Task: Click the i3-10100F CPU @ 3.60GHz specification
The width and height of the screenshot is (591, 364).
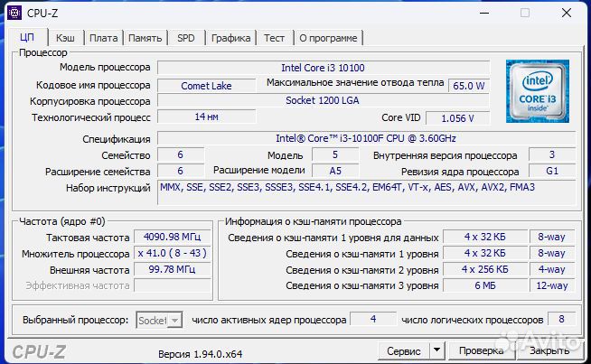Action: click(366, 138)
